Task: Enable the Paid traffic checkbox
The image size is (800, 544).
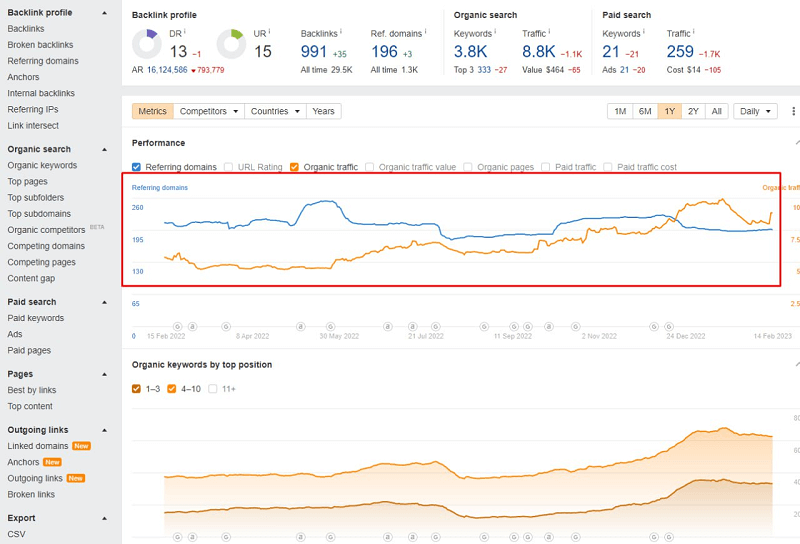Action: [546, 167]
